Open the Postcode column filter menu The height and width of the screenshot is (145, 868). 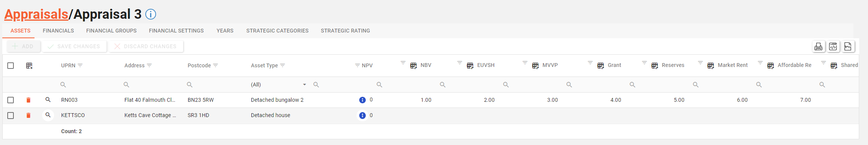coord(215,65)
